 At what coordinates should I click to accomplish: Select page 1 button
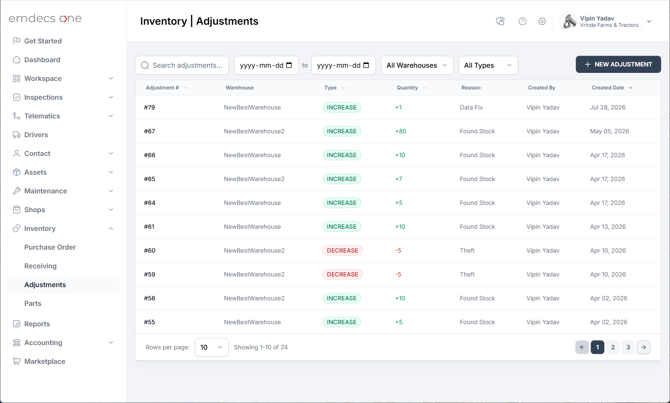597,347
